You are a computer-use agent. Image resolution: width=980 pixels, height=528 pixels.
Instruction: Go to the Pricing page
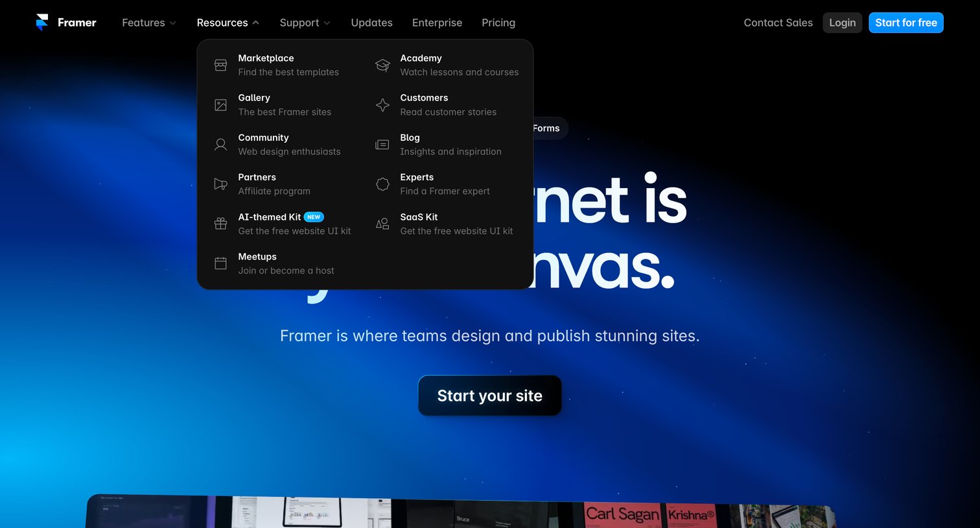(498, 23)
